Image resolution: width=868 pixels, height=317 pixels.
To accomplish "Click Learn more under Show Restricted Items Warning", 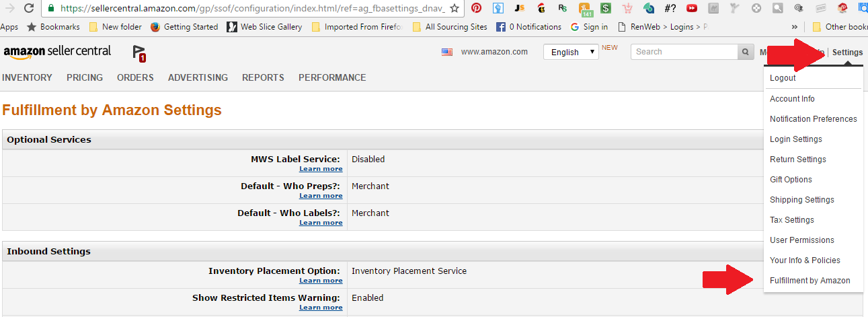I will coord(321,308).
